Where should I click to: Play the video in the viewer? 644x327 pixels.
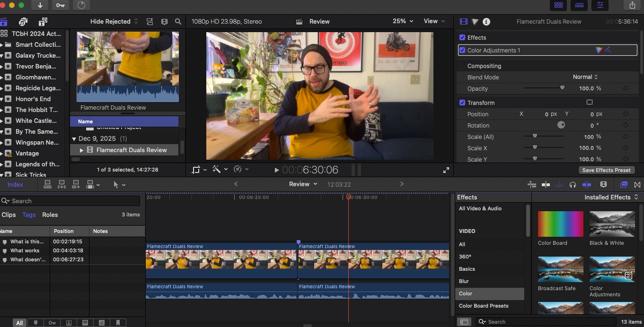pyautogui.click(x=277, y=170)
